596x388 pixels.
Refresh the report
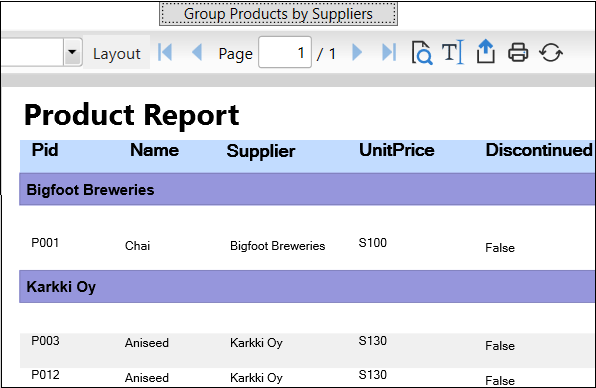(x=550, y=52)
